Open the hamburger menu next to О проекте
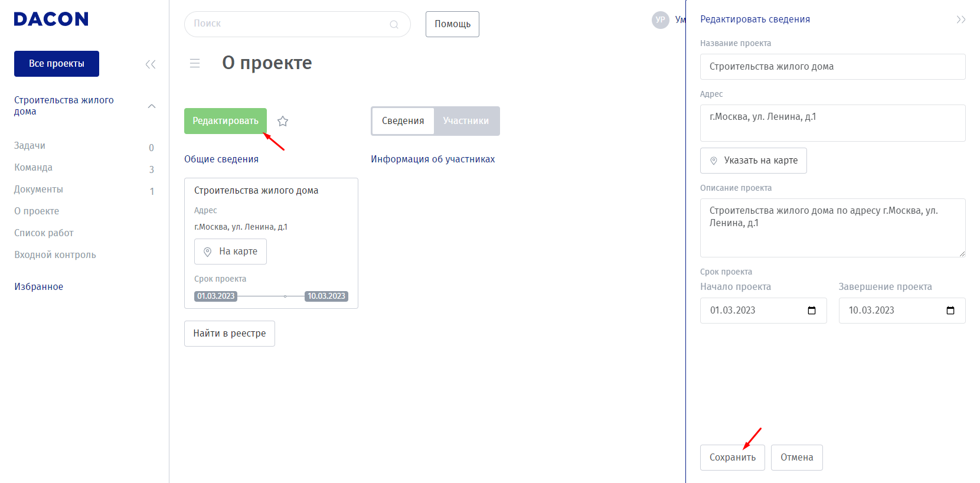Viewport: 980px width, 483px height. 195,63
